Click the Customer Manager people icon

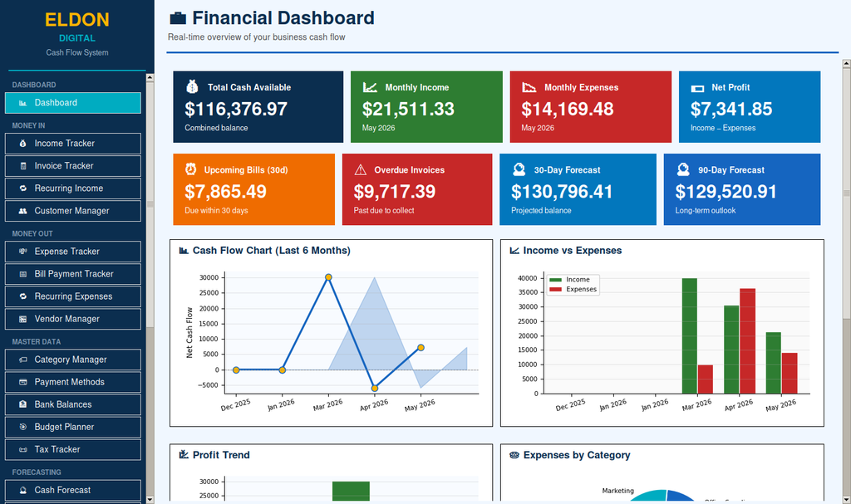coord(22,211)
